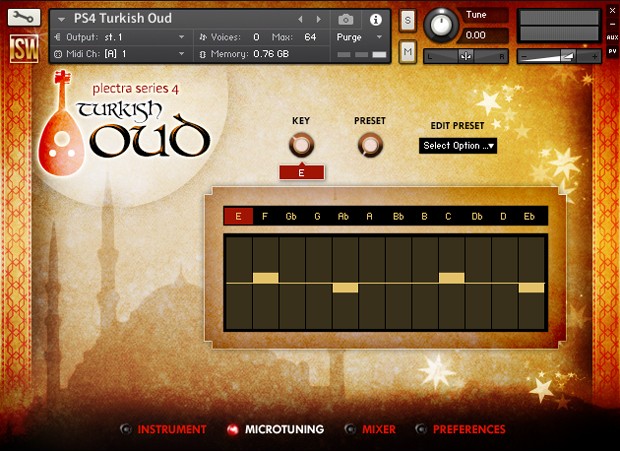Screen dimensions: 620x452
Task: Select the Eb note in the key strip
Action: 529,216
